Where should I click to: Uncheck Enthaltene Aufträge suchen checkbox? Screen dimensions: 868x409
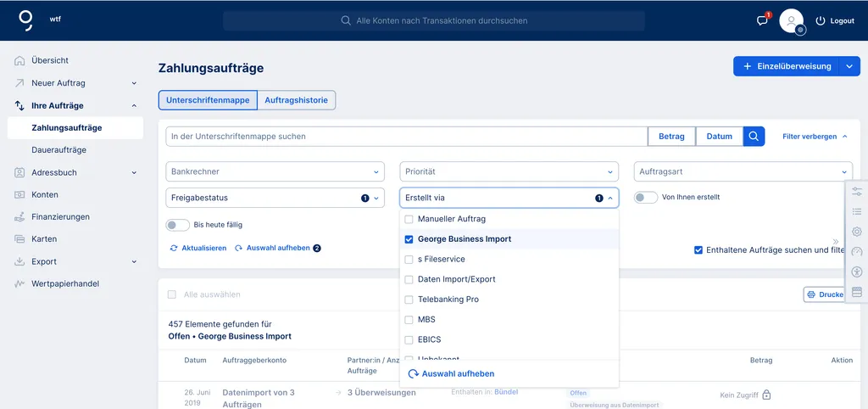tap(698, 250)
